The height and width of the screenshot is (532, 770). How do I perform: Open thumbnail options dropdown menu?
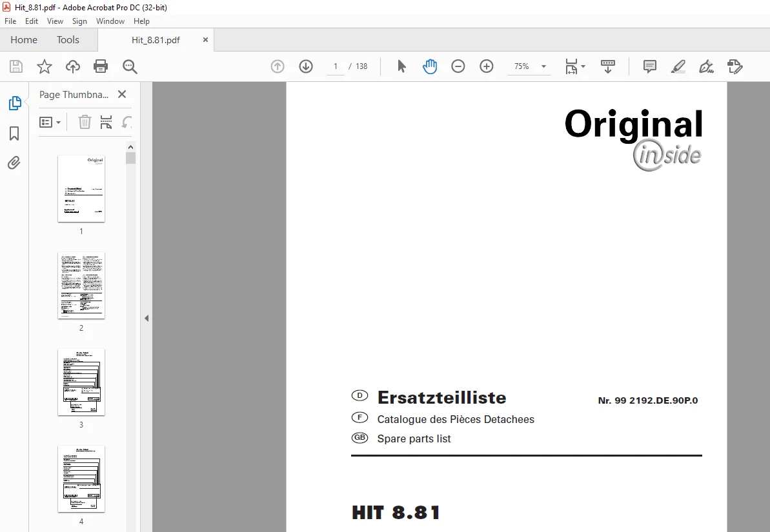(50, 123)
